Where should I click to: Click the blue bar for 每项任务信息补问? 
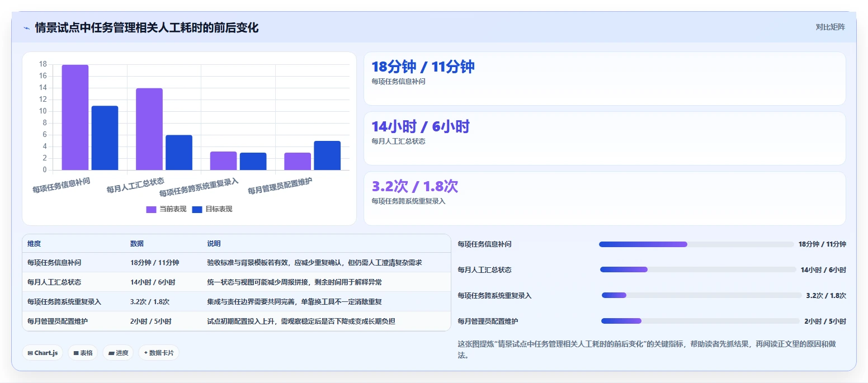105,138
